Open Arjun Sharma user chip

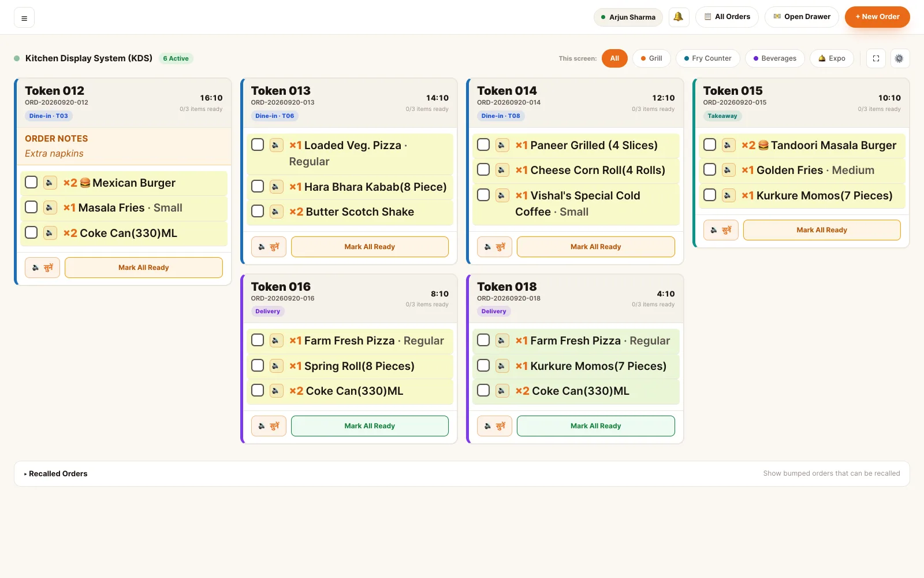click(x=628, y=17)
